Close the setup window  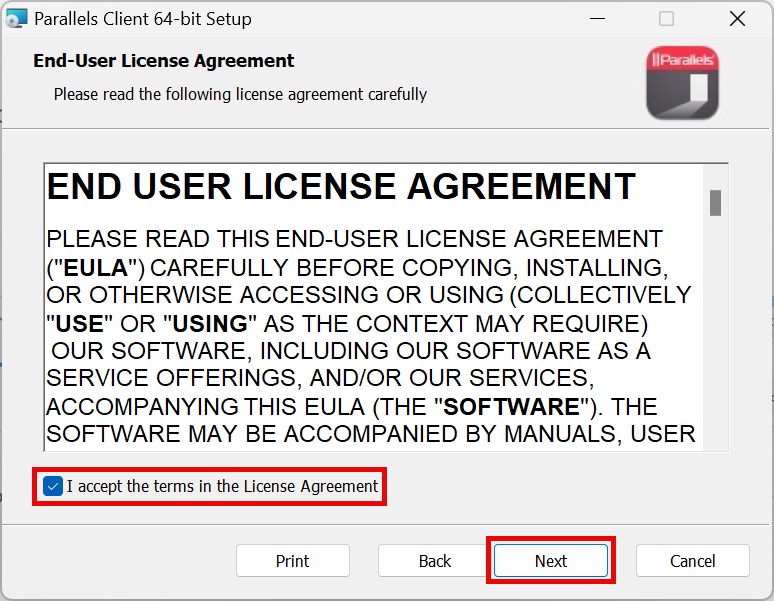(737, 19)
